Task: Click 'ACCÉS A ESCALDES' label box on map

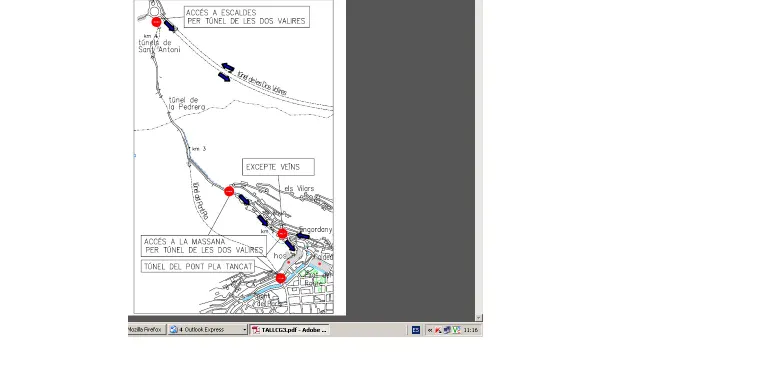Action: coord(247,17)
